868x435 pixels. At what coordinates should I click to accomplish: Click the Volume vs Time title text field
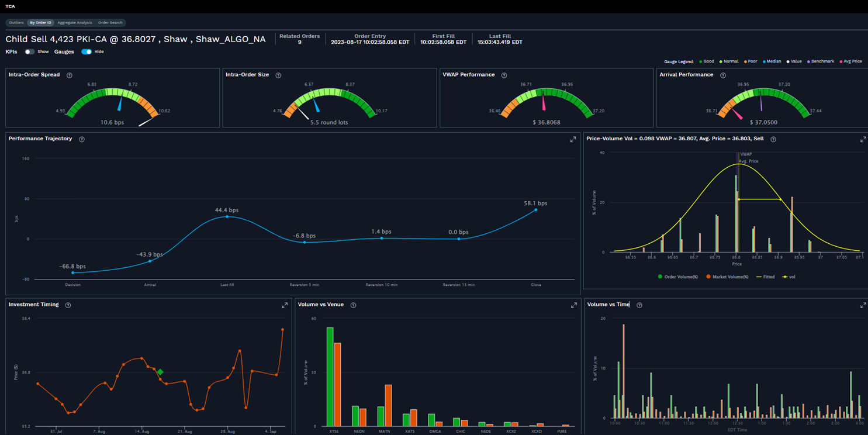point(609,305)
